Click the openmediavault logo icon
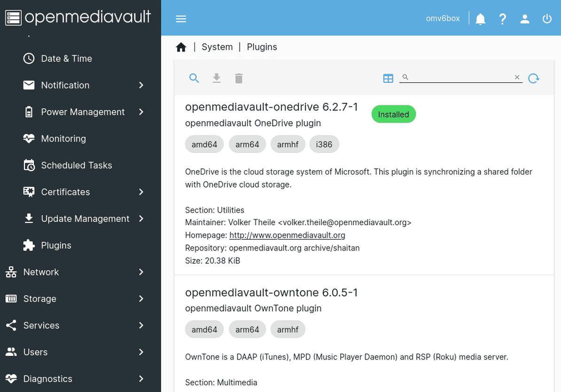This screenshot has width=561, height=392. point(13,18)
